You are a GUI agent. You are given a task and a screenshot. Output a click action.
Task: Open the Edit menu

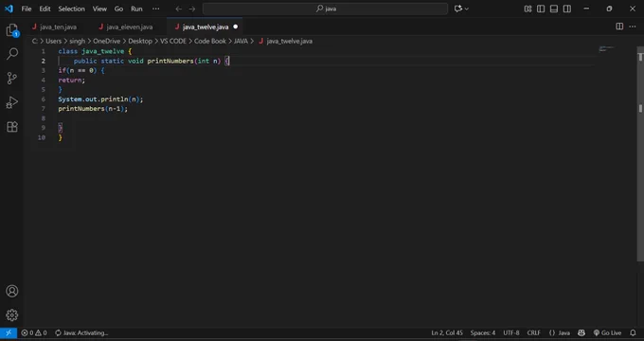45,9
